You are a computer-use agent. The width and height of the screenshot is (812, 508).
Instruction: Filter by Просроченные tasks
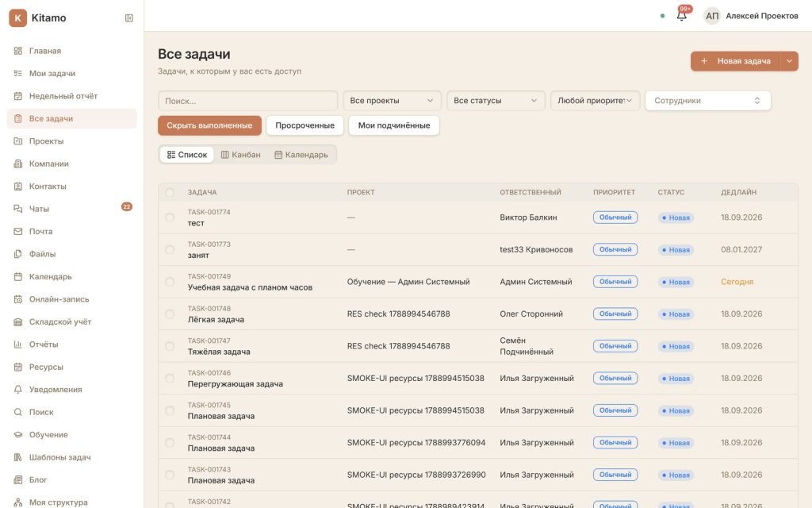[305, 125]
